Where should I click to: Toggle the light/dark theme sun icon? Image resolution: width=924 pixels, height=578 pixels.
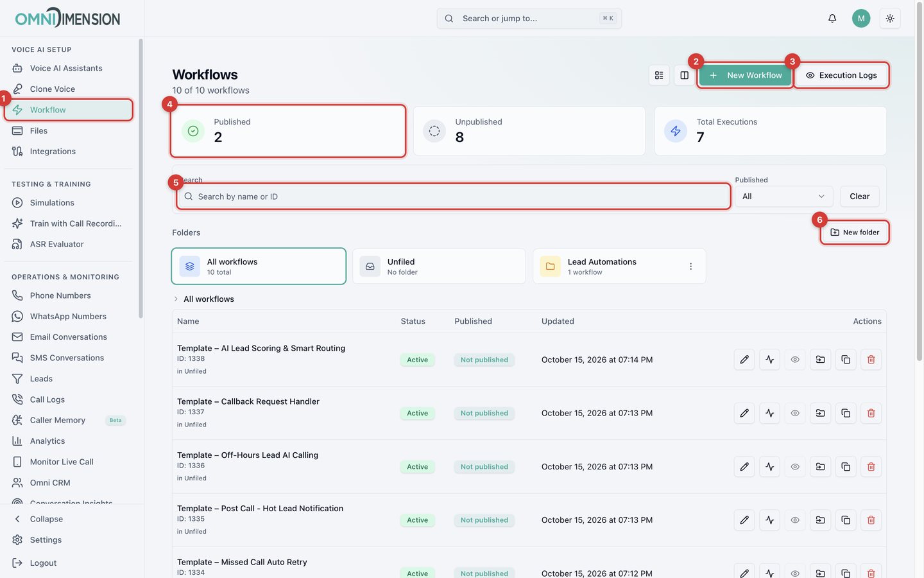(890, 19)
